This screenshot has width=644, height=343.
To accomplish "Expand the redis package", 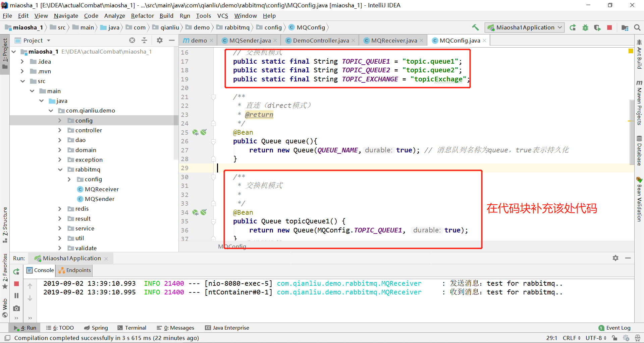I will point(60,209).
